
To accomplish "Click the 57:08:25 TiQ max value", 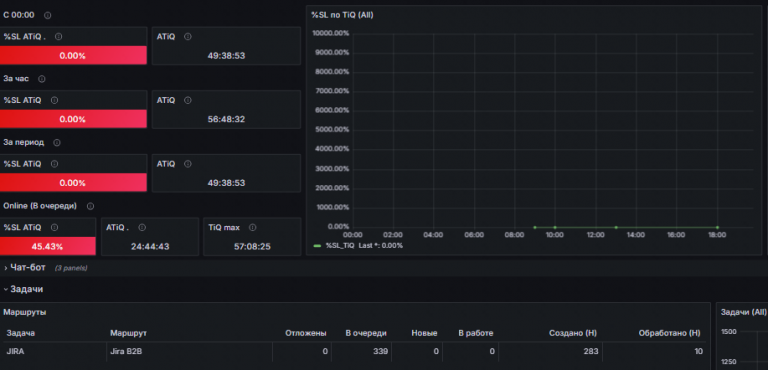I will [252, 247].
